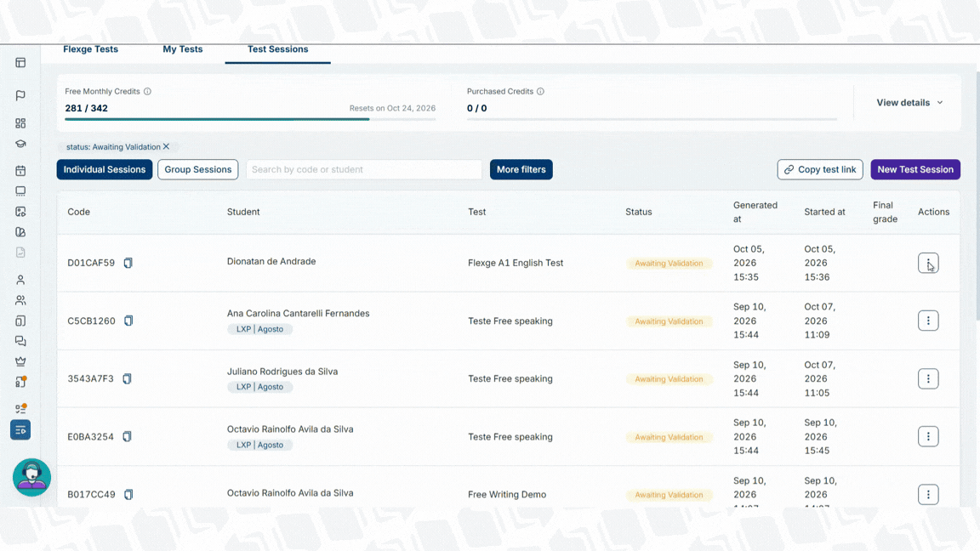This screenshot has width=980, height=551.
Task: Open actions menu for code C5CB1260
Action: pyautogui.click(x=928, y=321)
